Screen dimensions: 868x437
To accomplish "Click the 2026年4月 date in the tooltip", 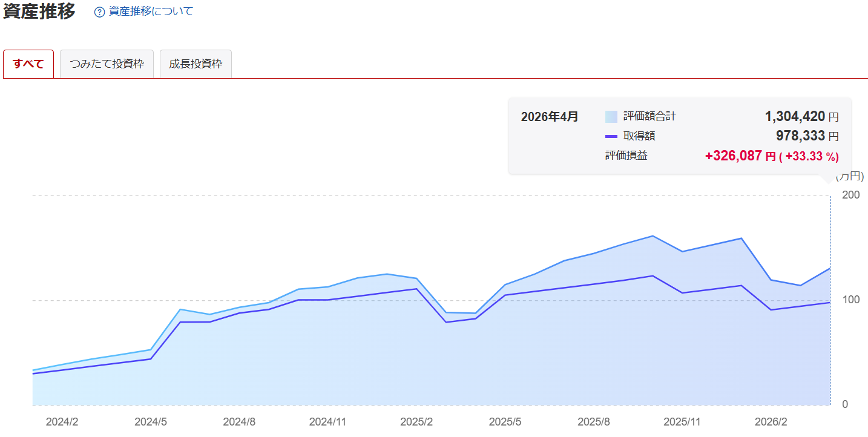I will tap(549, 116).
